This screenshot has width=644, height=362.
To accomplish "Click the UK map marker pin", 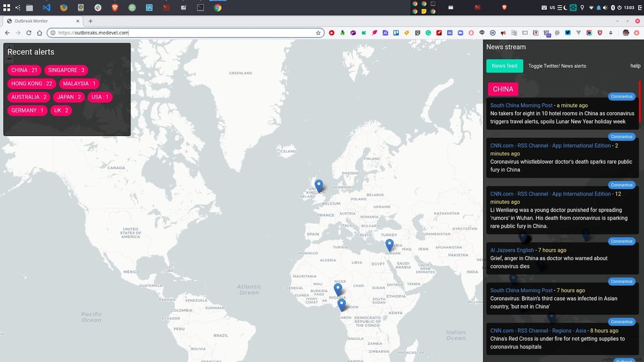I will point(319,186).
